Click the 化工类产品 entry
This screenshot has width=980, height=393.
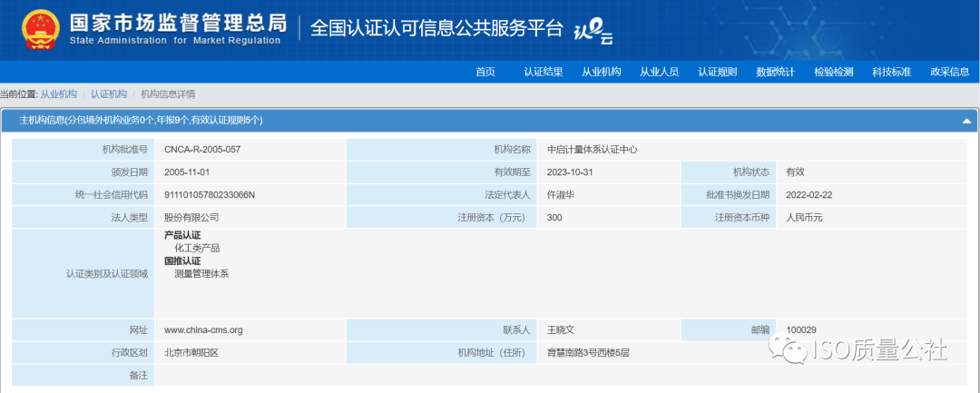click(197, 248)
